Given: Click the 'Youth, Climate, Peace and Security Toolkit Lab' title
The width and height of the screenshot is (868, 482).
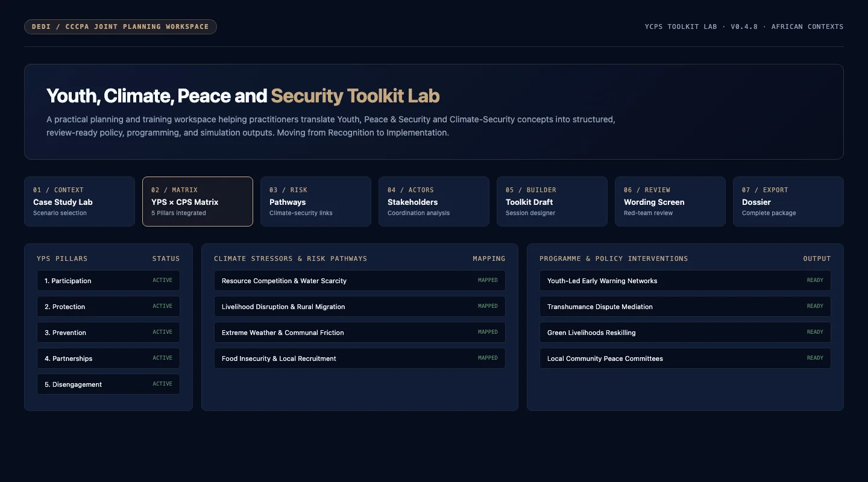Looking at the screenshot, I should click(243, 96).
